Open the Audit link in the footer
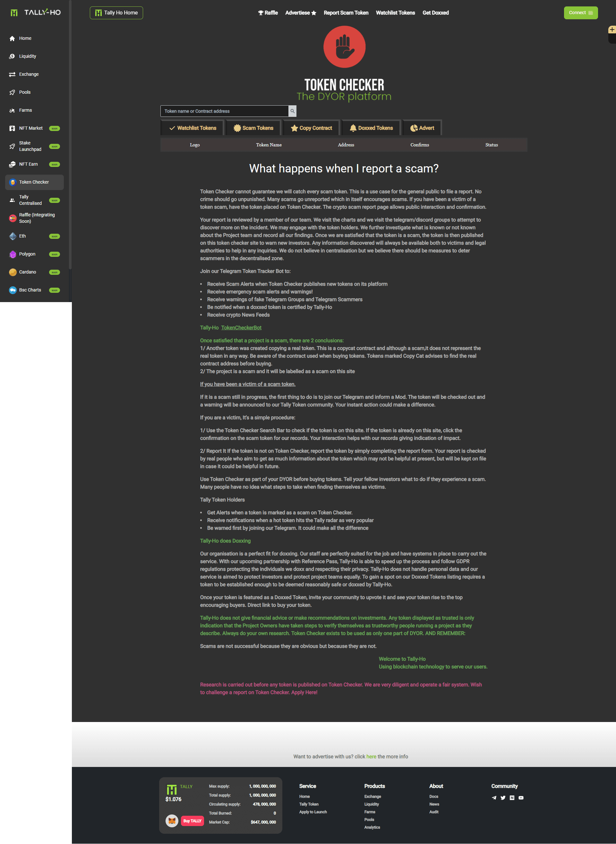616x844 pixels. click(x=434, y=812)
